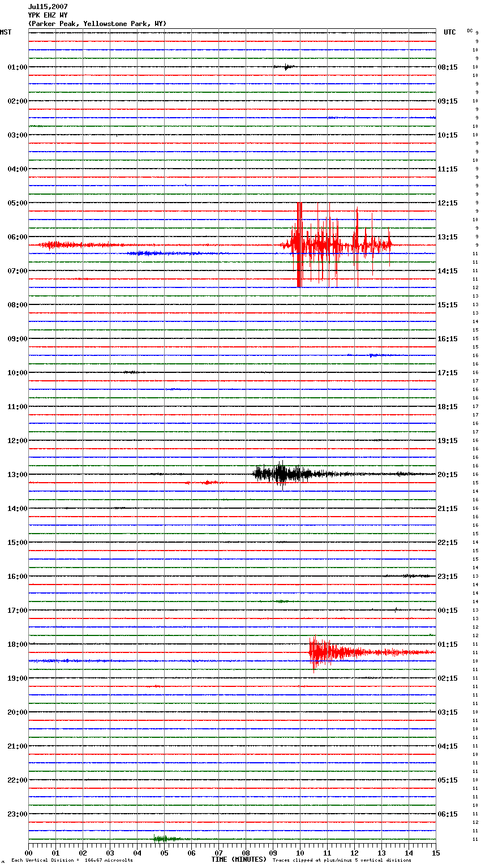Click the 20:15 UTC time label
The height and width of the screenshot is (868, 481).
point(448,475)
